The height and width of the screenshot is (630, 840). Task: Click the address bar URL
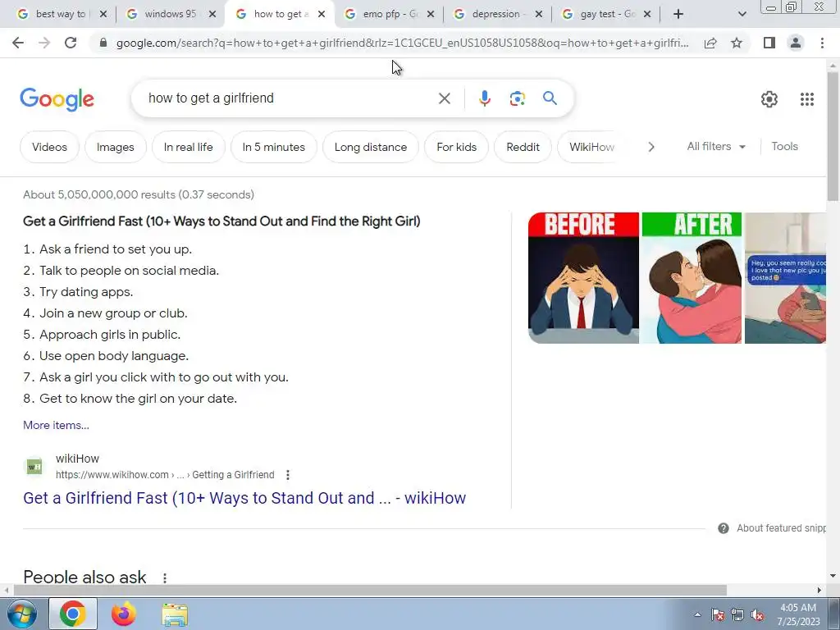coord(402,43)
